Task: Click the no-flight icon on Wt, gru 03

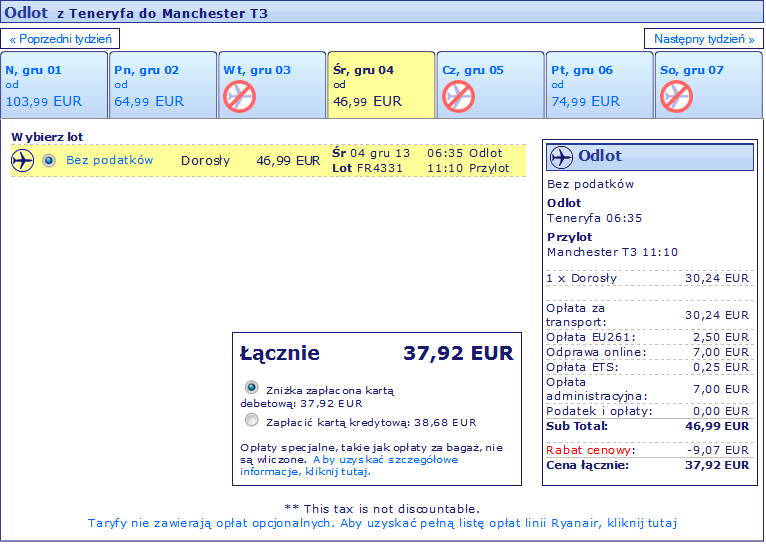Action: (239, 97)
